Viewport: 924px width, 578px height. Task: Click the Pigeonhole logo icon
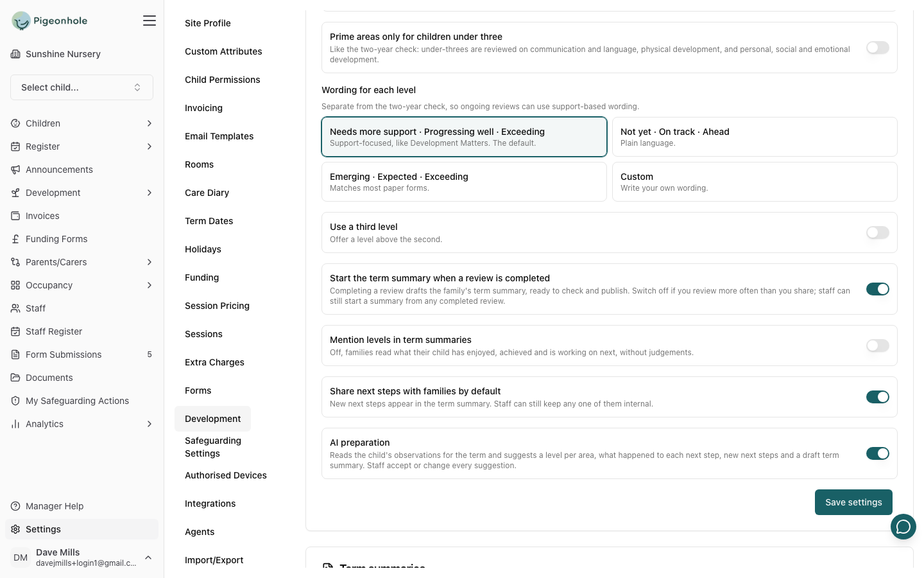click(x=21, y=21)
